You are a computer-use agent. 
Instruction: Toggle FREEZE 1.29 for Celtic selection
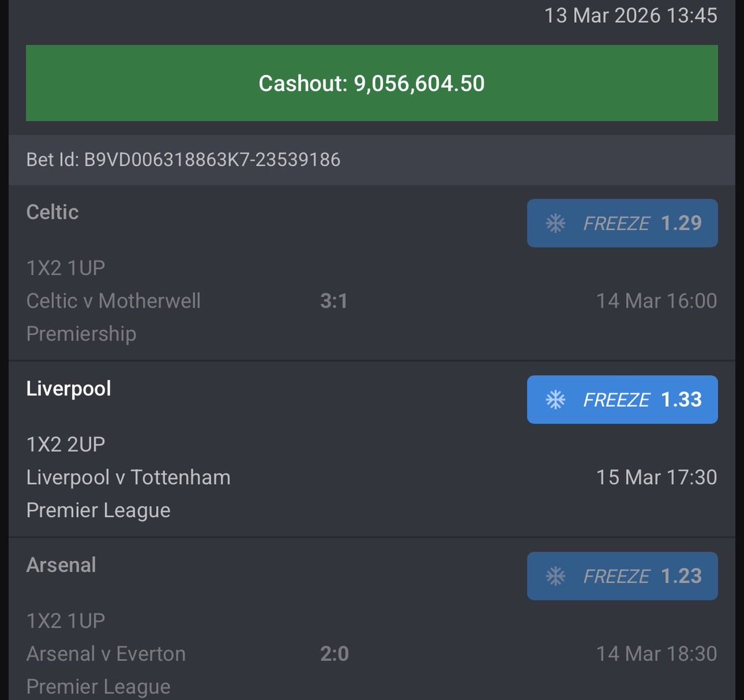[x=622, y=223]
